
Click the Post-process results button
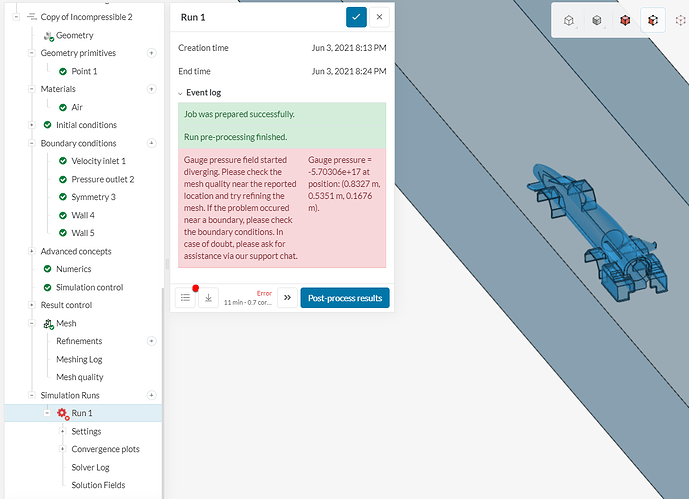(x=344, y=297)
